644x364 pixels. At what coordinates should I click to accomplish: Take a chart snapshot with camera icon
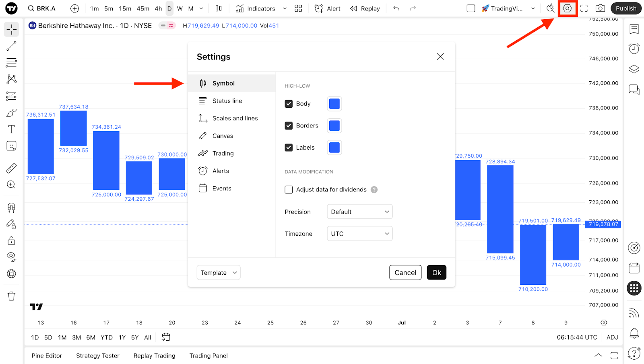(600, 8)
